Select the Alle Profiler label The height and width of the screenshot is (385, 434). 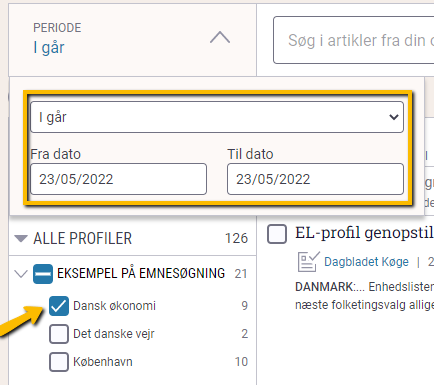(x=82, y=238)
